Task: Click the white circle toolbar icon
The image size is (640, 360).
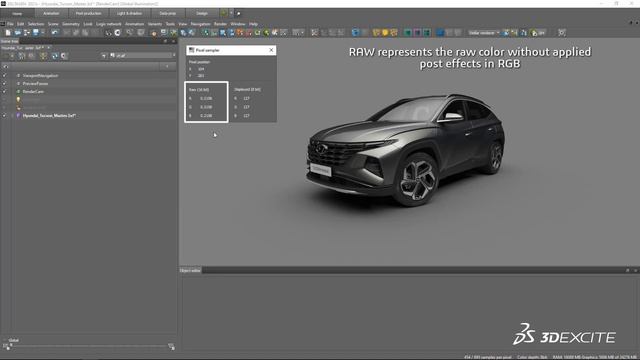Action: click(118, 33)
